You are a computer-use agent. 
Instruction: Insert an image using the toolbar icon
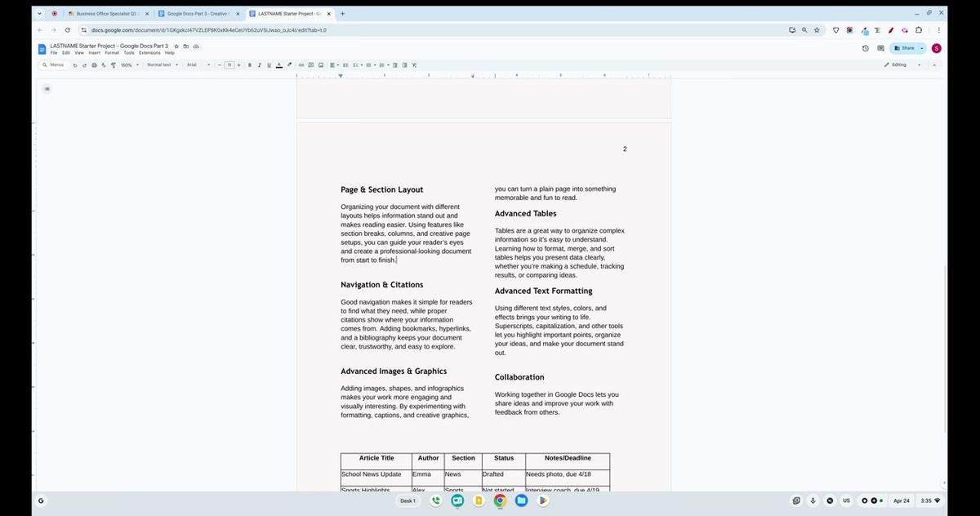click(x=320, y=64)
